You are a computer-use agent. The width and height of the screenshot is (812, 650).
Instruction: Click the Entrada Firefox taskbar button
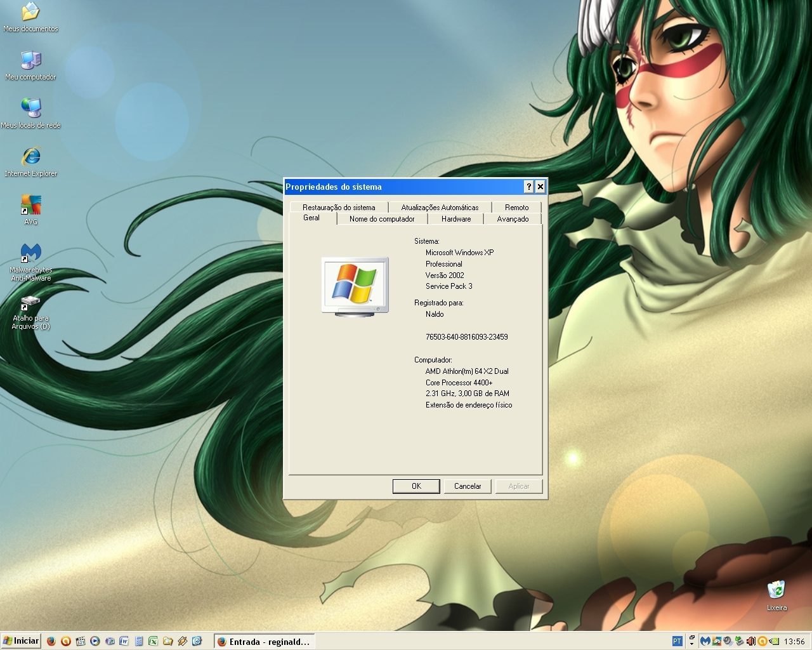(x=265, y=642)
